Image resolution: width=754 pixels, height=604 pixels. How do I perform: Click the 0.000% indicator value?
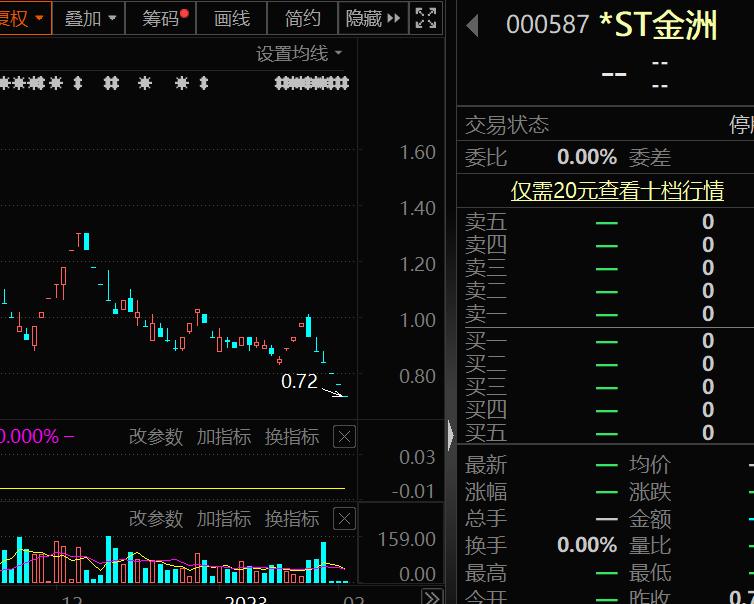29,437
